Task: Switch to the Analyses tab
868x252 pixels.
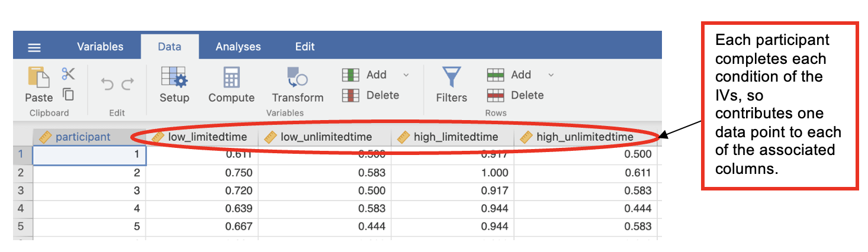Action: [238, 47]
